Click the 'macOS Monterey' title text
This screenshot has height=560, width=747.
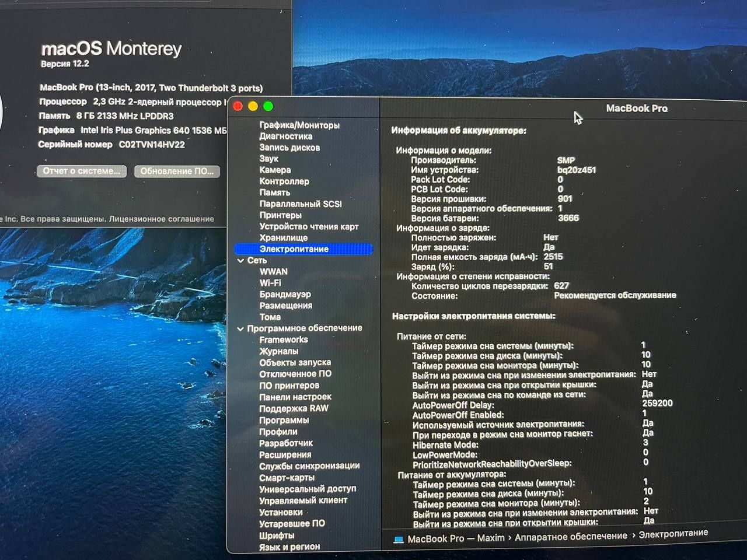tap(111, 48)
